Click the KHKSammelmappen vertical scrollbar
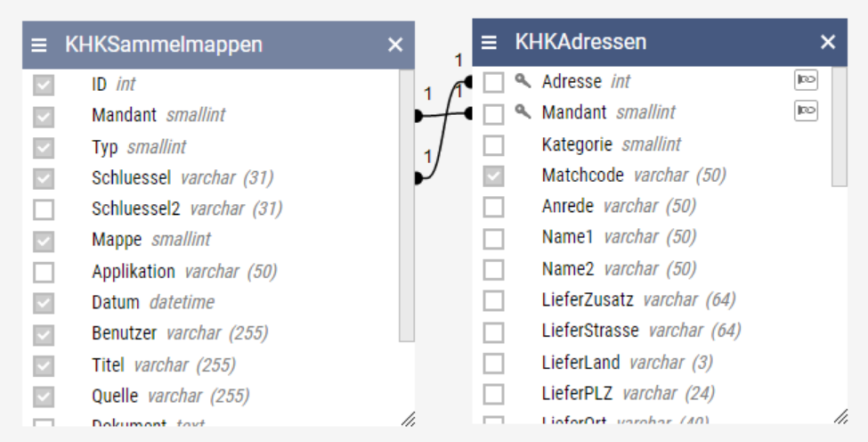868x442 pixels. [406, 205]
